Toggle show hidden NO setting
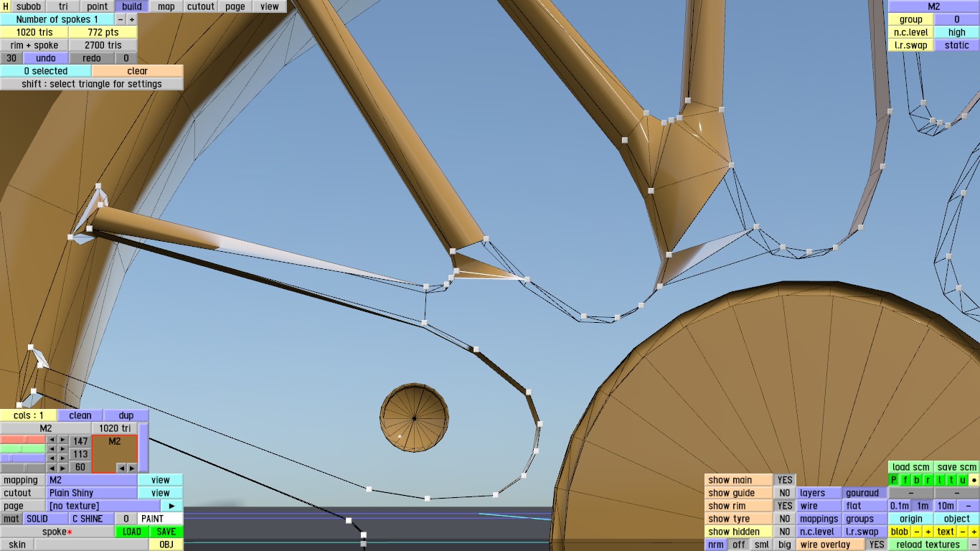 click(785, 532)
